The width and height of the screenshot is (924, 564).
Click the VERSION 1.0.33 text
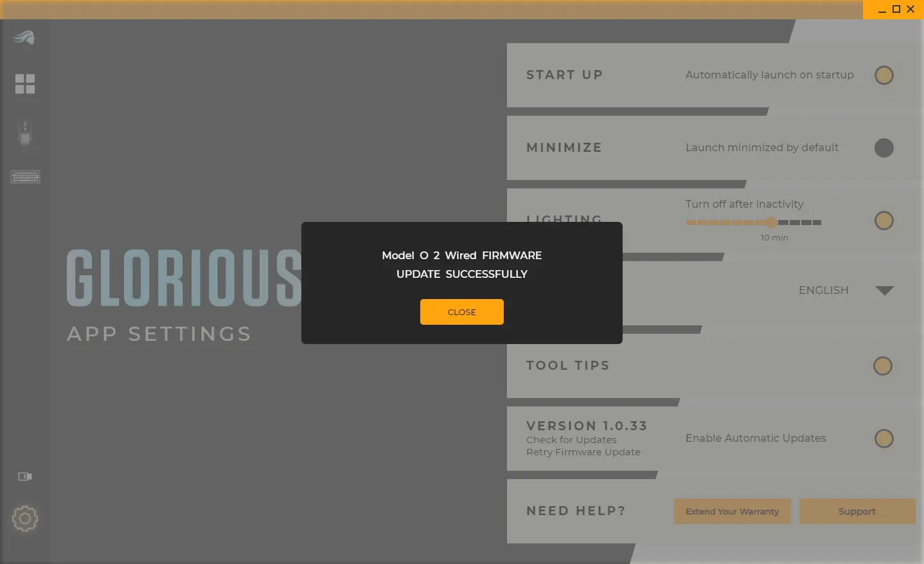587,426
